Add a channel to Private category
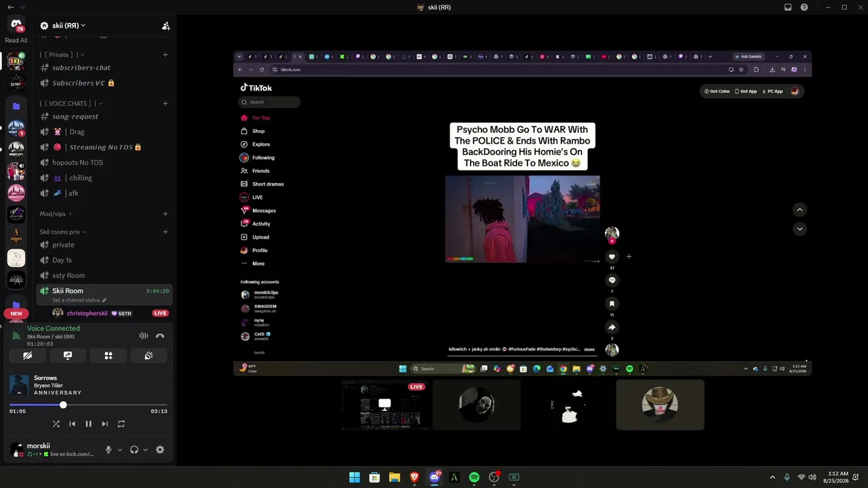This screenshot has height=488, width=868. click(x=165, y=55)
